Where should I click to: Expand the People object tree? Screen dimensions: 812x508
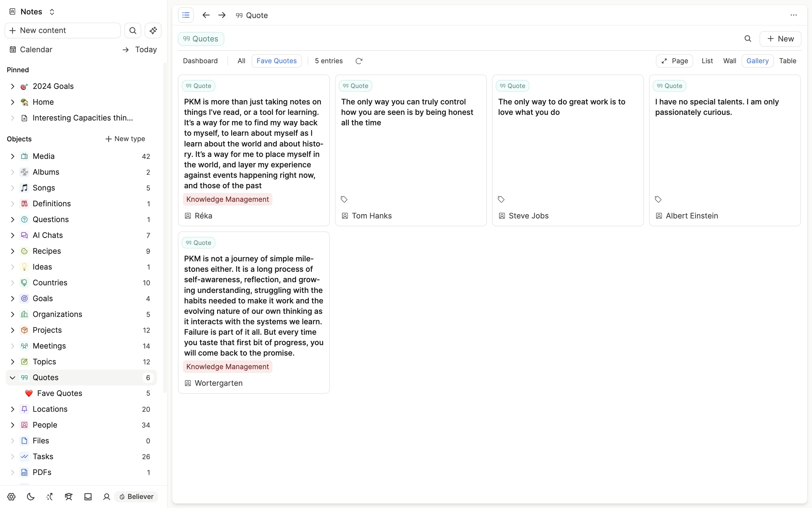coord(12,425)
